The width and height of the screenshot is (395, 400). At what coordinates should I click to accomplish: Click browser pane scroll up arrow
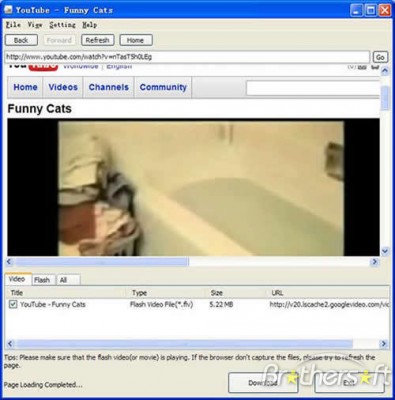point(385,71)
